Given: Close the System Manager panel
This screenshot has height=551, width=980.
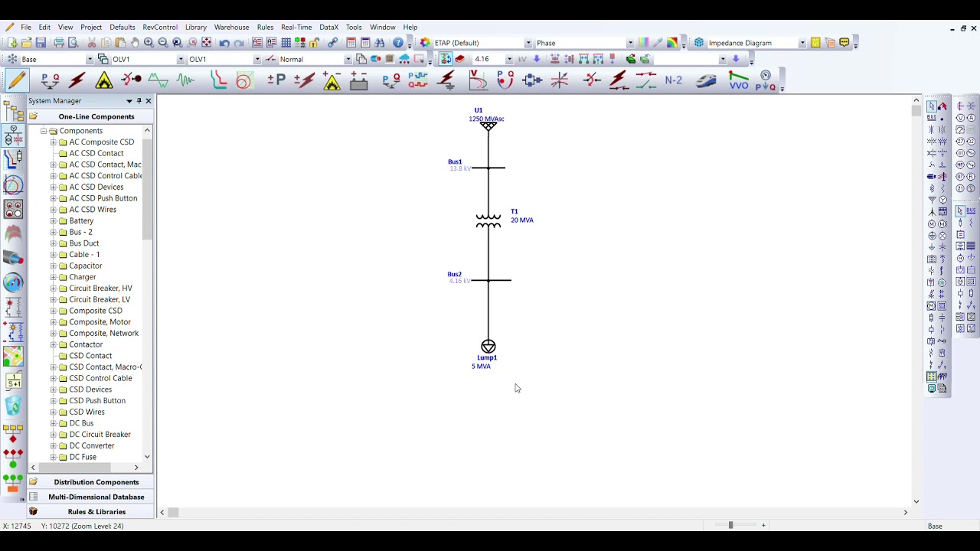Looking at the screenshot, I should pos(149,101).
